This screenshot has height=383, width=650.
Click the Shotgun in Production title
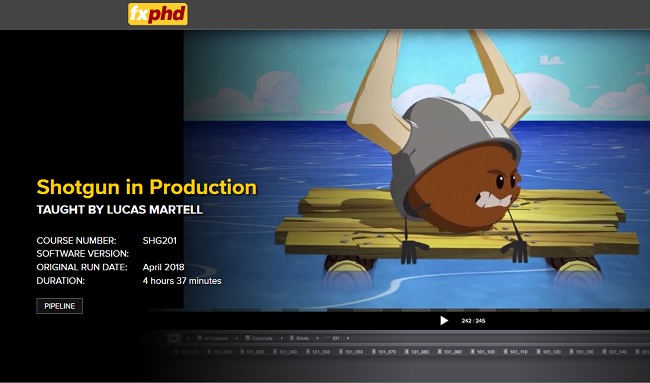coord(147,187)
